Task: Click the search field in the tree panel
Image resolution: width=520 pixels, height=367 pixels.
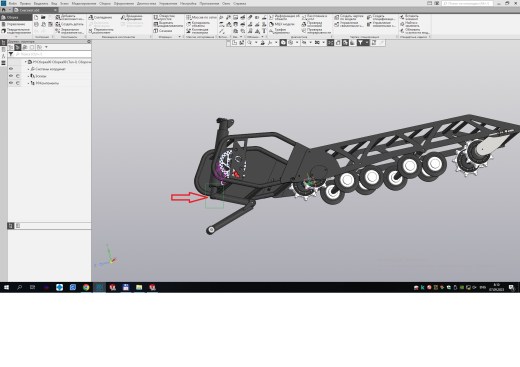Action: coord(53,54)
